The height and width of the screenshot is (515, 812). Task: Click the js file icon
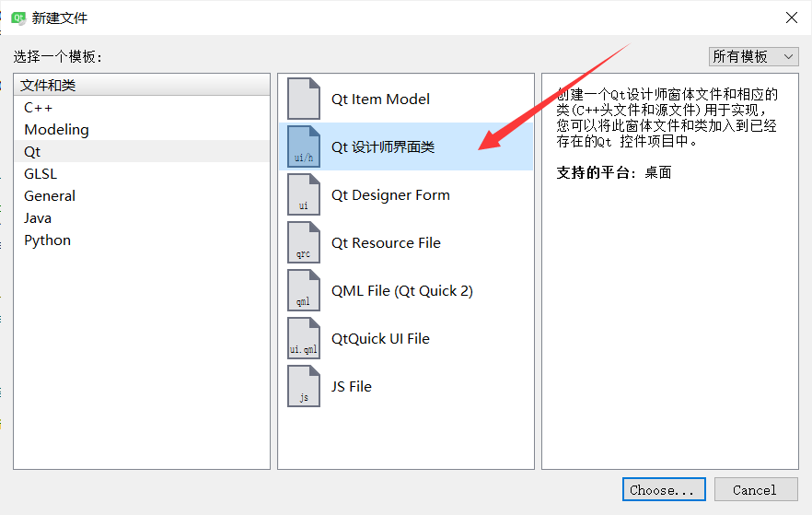pos(304,386)
